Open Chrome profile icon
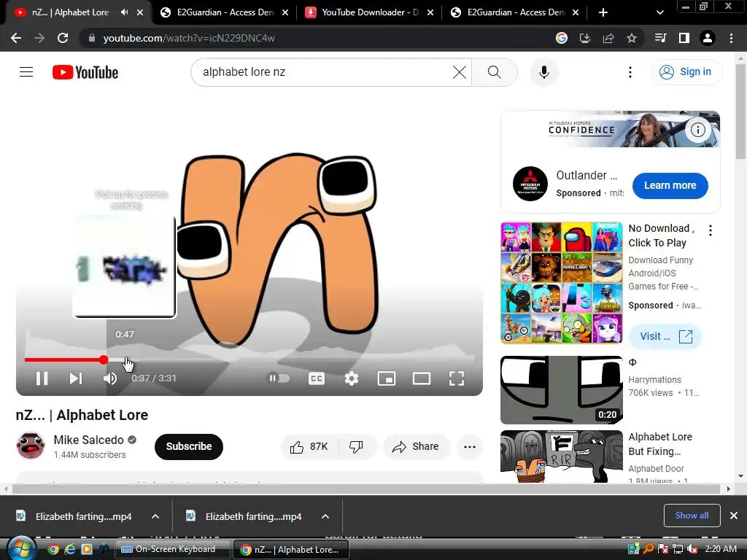 click(x=708, y=38)
